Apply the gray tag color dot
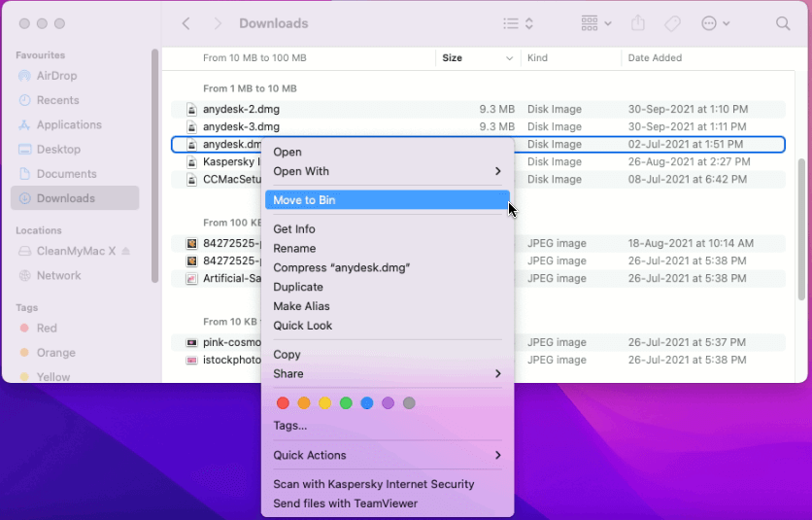This screenshot has height=520, width=812. click(409, 402)
